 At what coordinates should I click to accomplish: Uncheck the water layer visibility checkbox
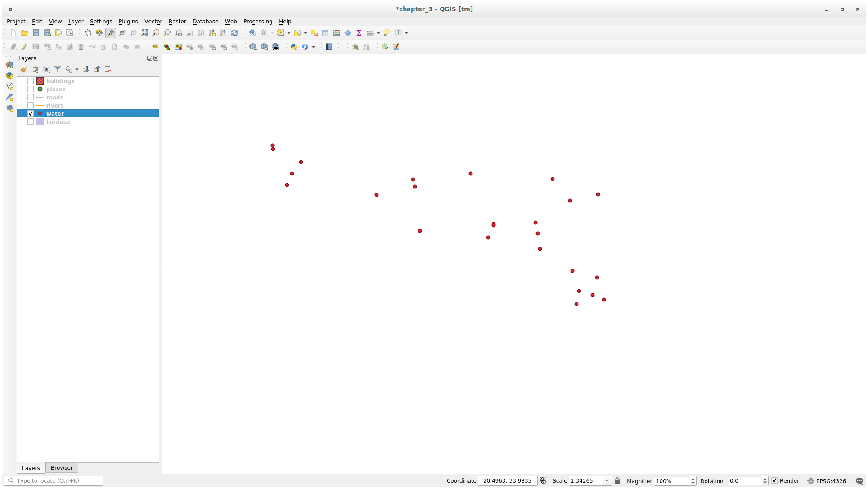click(x=30, y=113)
